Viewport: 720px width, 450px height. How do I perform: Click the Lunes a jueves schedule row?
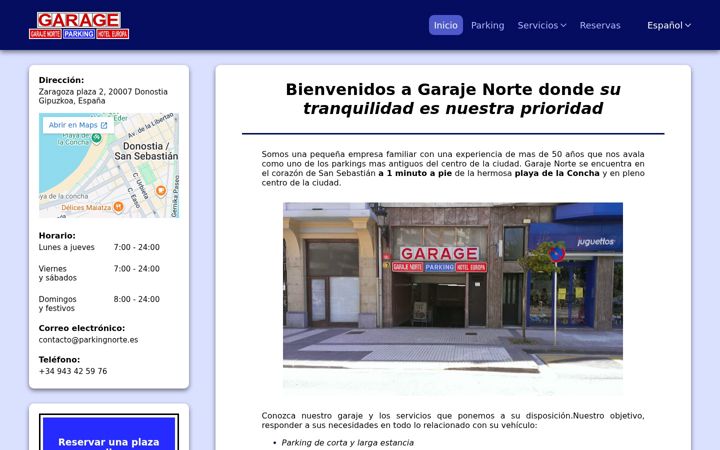click(x=99, y=247)
